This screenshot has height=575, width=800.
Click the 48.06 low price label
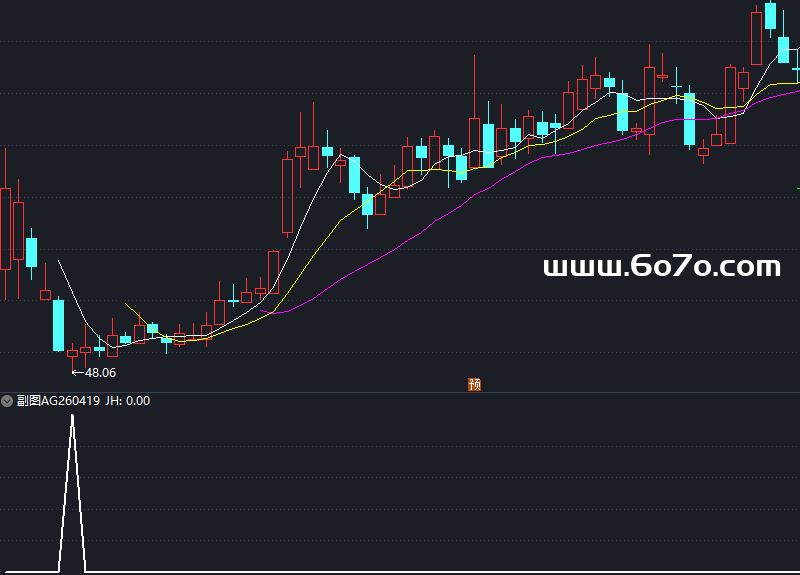100,373
